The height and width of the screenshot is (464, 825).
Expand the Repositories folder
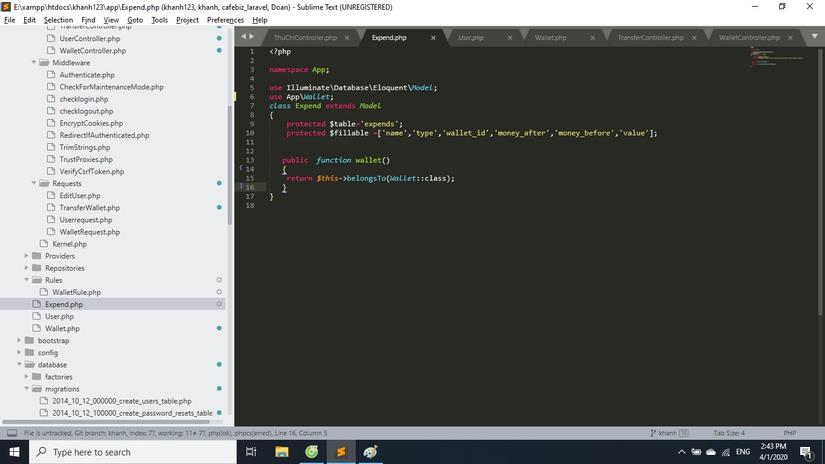(x=26, y=268)
